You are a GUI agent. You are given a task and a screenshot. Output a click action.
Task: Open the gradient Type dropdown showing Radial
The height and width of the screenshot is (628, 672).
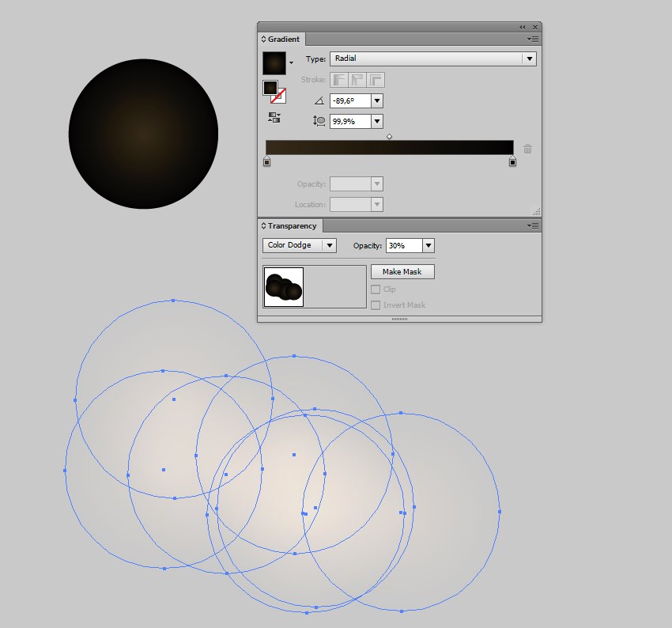point(433,59)
